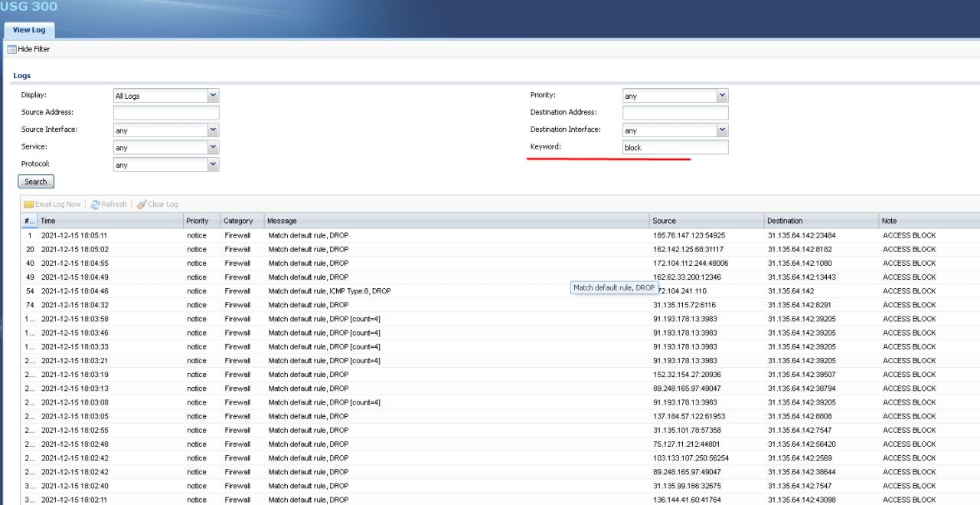Select log time 2021-12-15 18:04:55
Screen dimensions: 980x505
pos(74,263)
